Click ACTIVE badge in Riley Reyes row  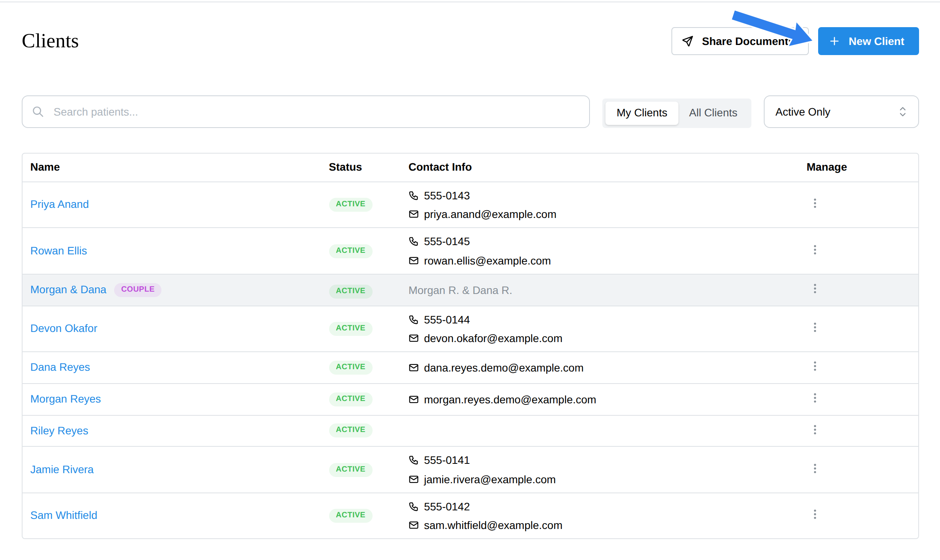pos(350,430)
